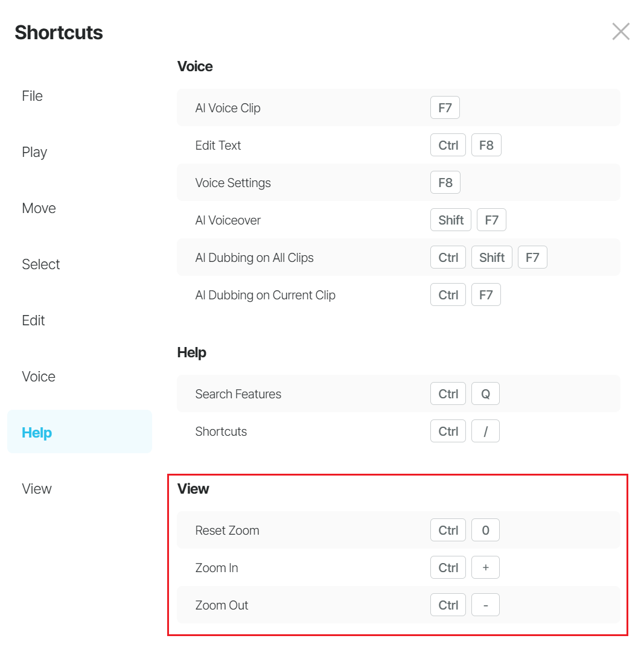Click the Reset Zoom 0 key box
Screen dimensions: 644x656
485,530
